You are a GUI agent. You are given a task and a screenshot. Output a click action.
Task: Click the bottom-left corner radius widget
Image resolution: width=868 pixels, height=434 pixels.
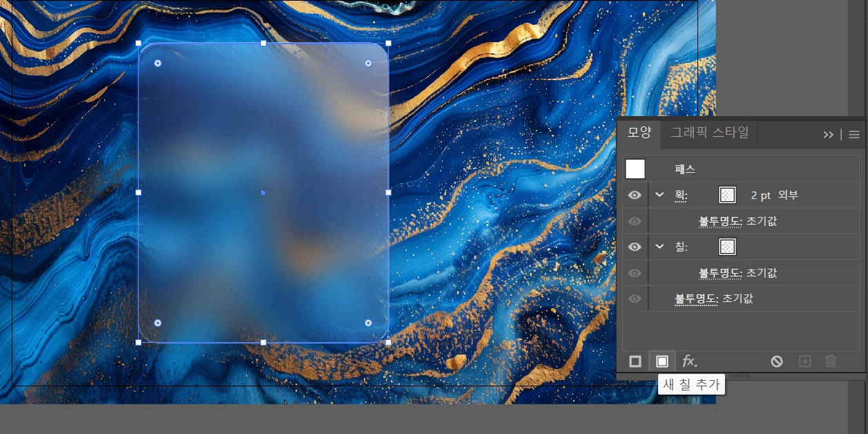(157, 323)
